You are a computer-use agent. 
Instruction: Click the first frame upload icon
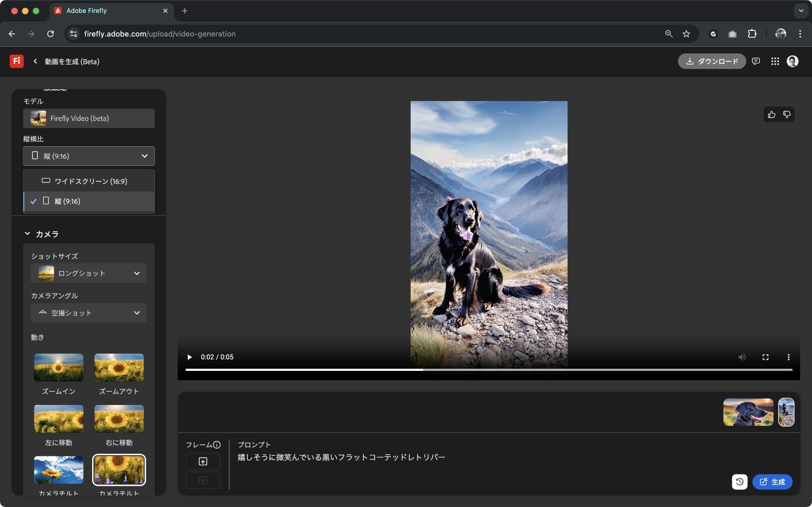tap(203, 461)
